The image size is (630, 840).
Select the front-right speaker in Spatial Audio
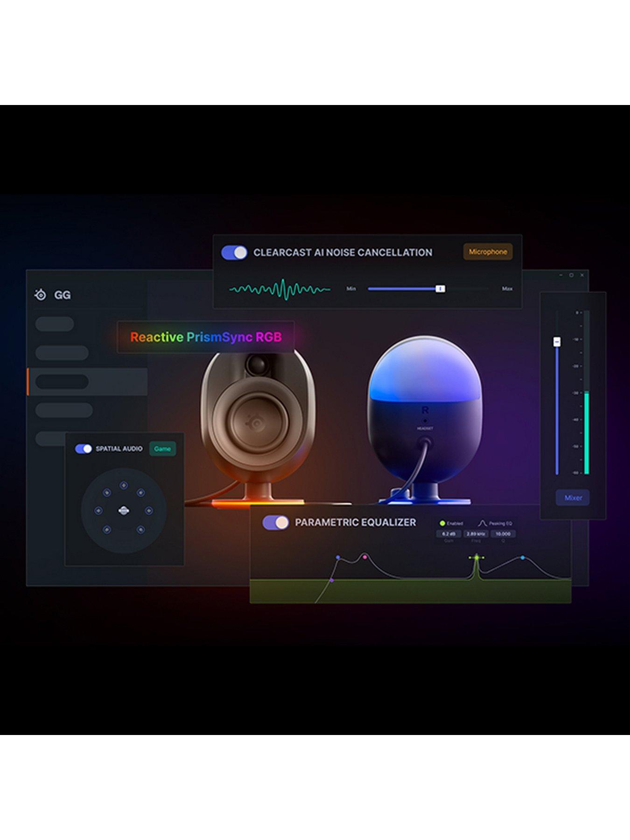(140, 492)
